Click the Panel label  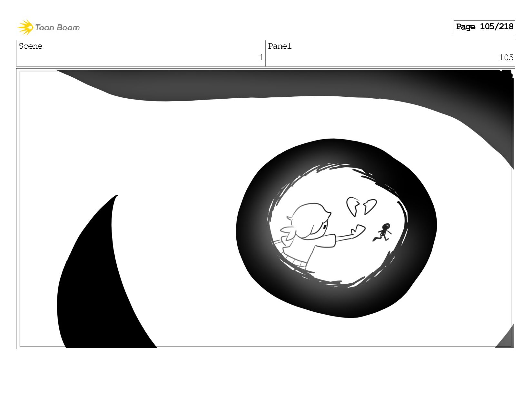click(x=280, y=46)
